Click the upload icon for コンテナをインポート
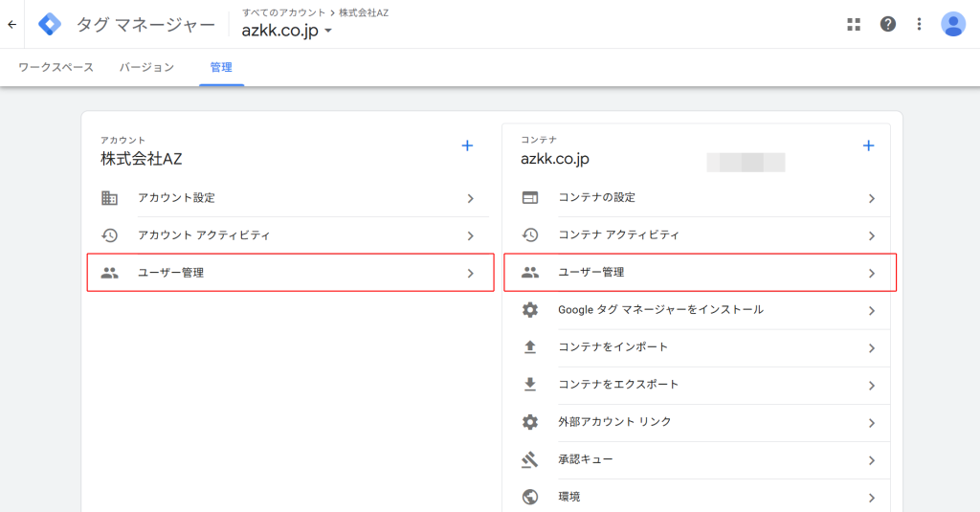The height and width of the screenshot is (512, 980). [x=530, y=347]
